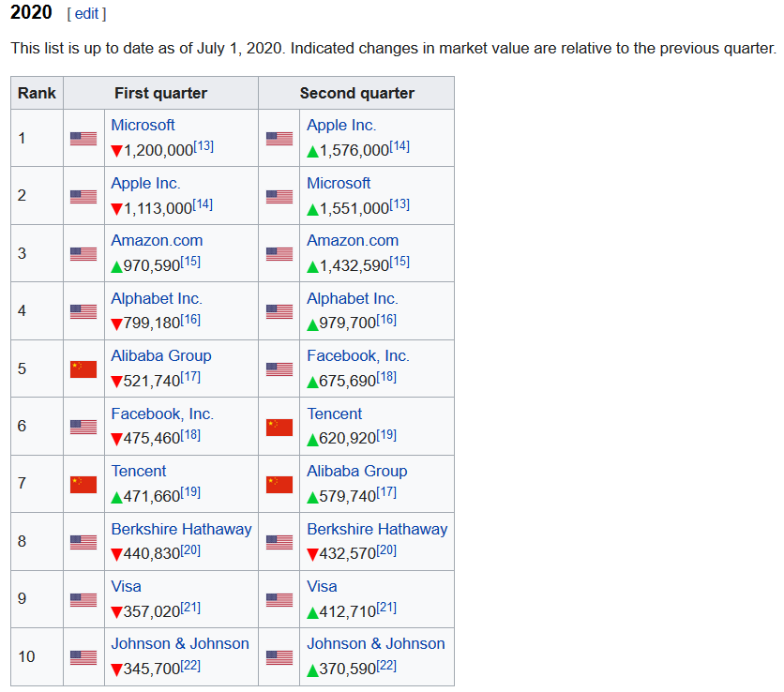Click citation [16] after 799,180
This screenshot has width=784, height=692.
[x=190, y=320]
